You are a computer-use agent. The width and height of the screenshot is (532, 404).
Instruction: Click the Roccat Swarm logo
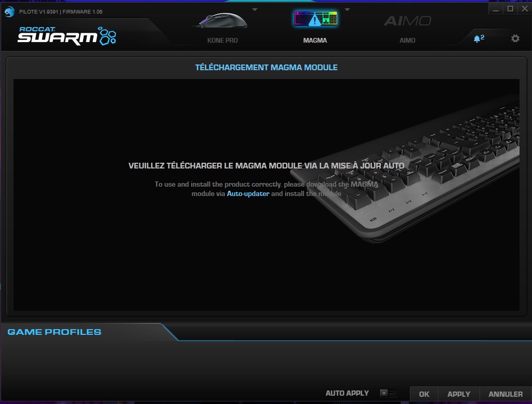66,35
